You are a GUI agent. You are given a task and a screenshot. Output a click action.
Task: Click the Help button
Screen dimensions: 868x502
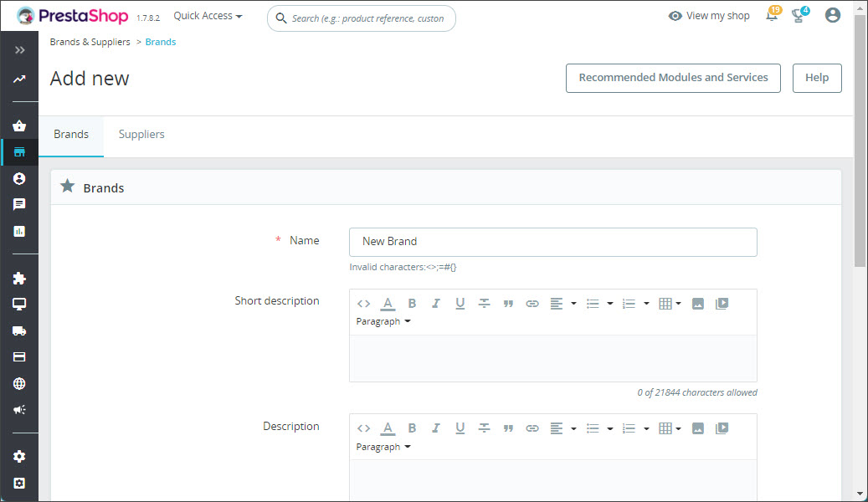coord(817,78)
